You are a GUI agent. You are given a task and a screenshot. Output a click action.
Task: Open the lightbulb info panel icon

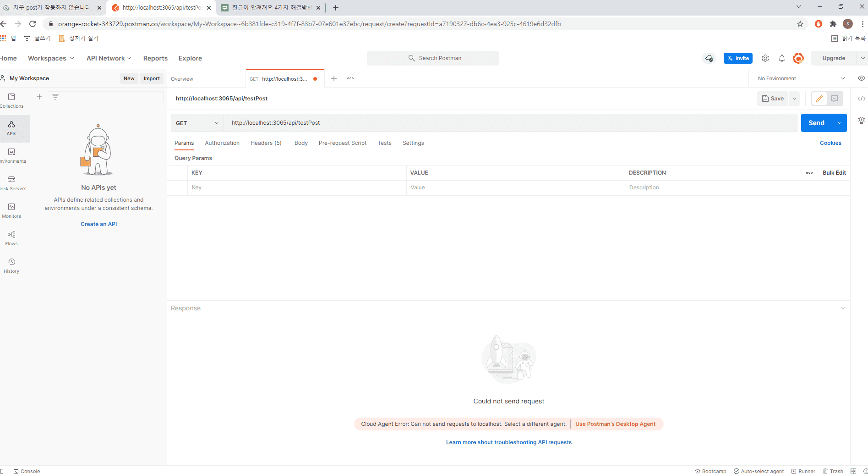(x=862, y=121)
